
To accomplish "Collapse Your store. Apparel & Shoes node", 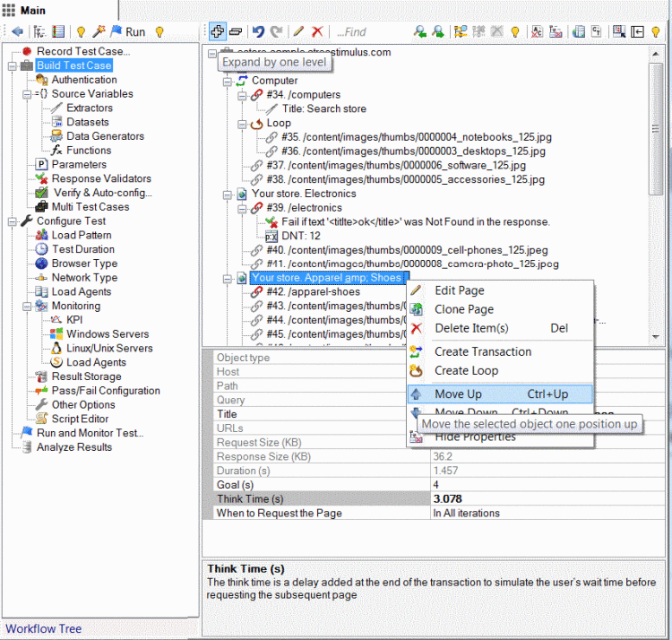I will click(x=228, y=279).
